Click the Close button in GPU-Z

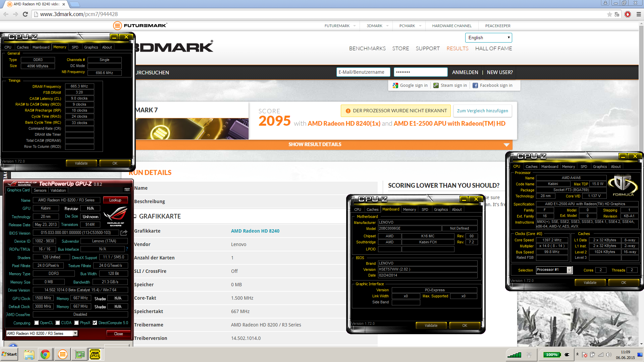(118, 334)
